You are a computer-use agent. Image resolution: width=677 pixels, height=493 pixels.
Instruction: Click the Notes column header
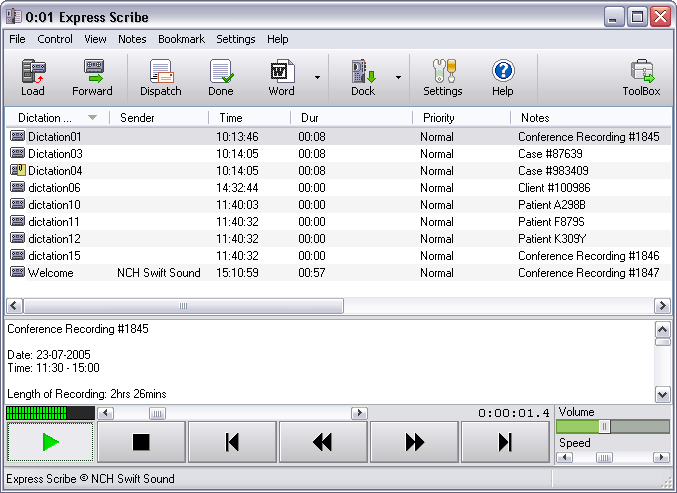591,117
